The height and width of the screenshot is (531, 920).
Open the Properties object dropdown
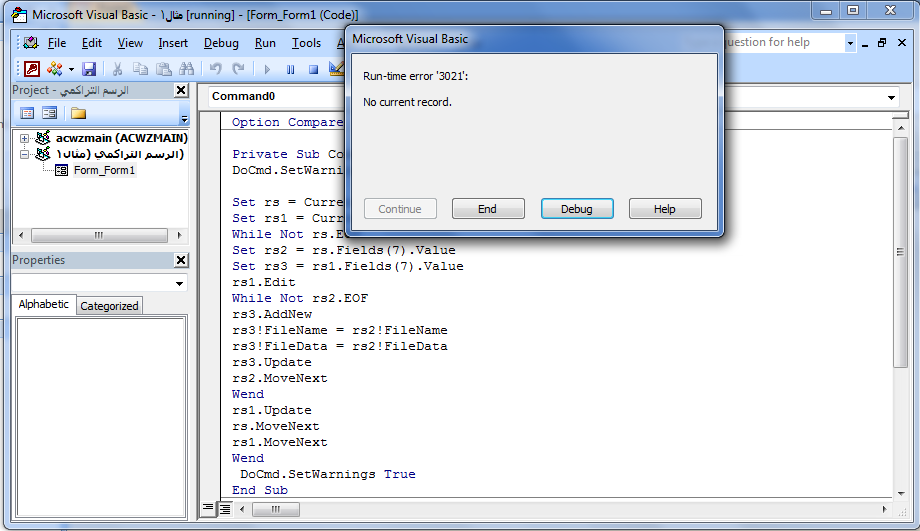(180, 283)
